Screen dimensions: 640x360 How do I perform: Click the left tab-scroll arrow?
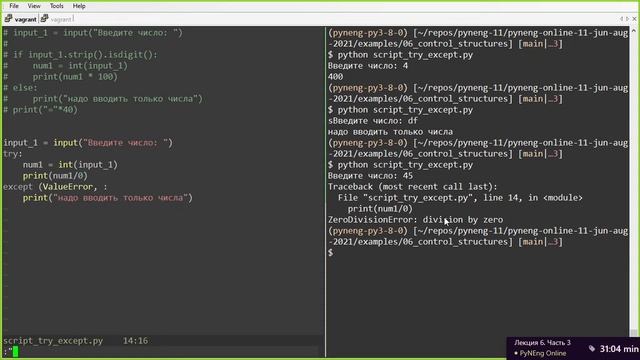click(x=621, y=19)
